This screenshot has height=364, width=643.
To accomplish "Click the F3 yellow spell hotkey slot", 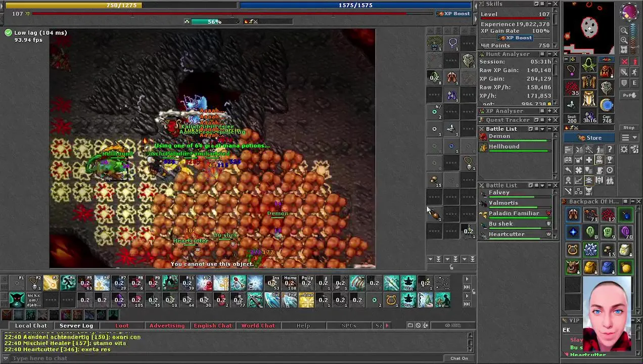I will (x=51, y=283).
